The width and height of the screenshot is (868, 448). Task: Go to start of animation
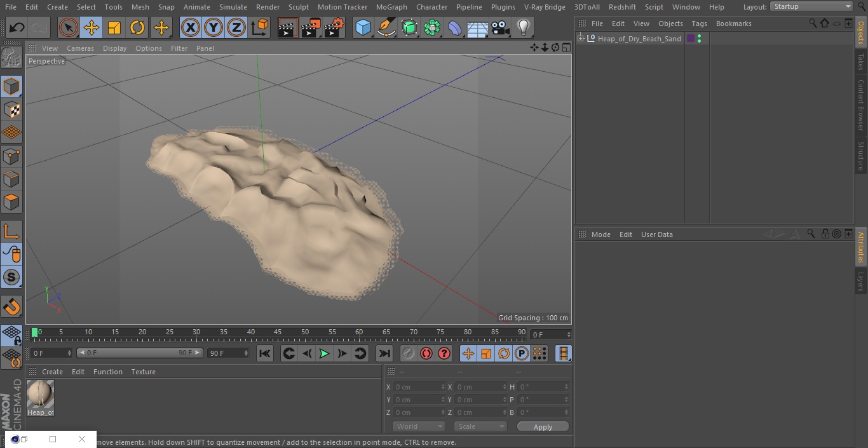pos(265,353)
